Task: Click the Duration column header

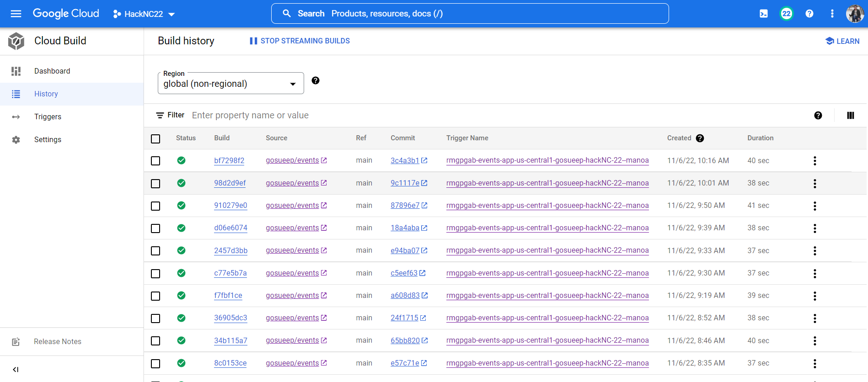Action: 761,138
